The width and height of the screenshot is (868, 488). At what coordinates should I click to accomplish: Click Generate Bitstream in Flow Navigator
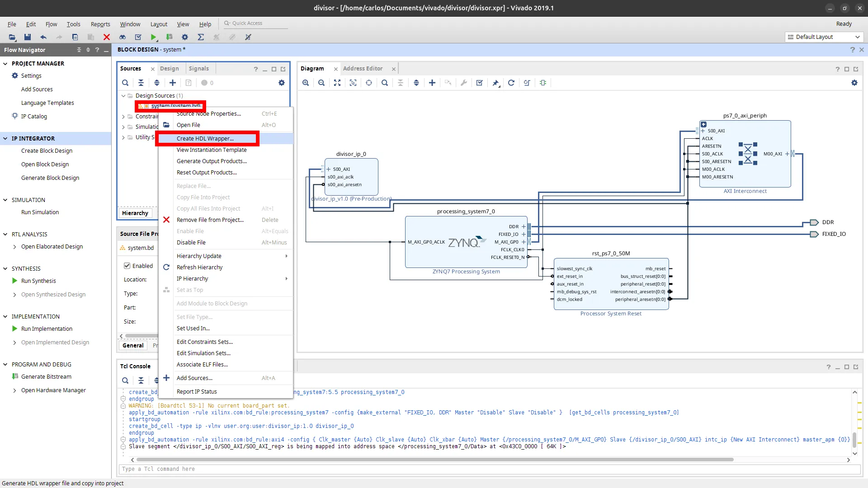tap(46, 377)
